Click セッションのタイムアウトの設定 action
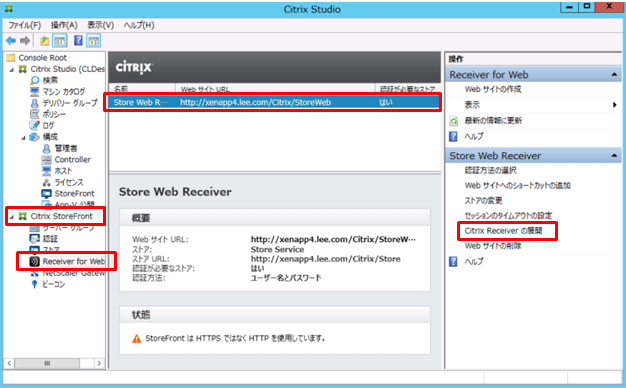The image size is (626, 388). click(x=508, y=216)
